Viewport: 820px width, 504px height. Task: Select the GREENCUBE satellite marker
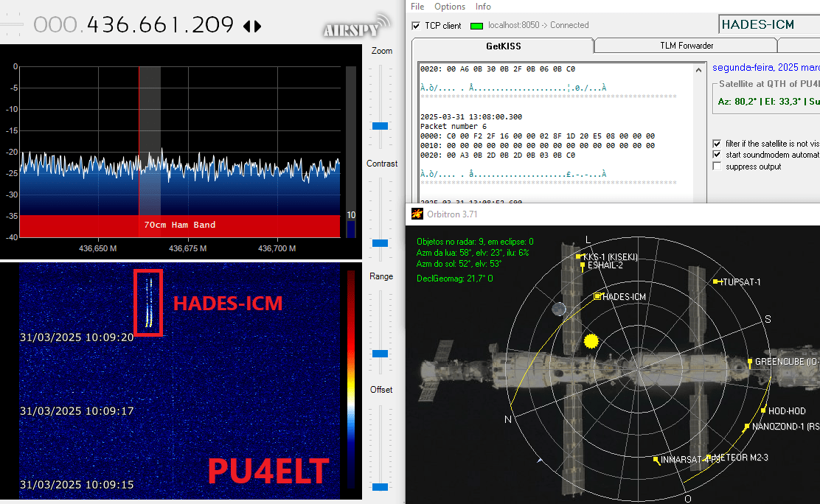[750, 362]
